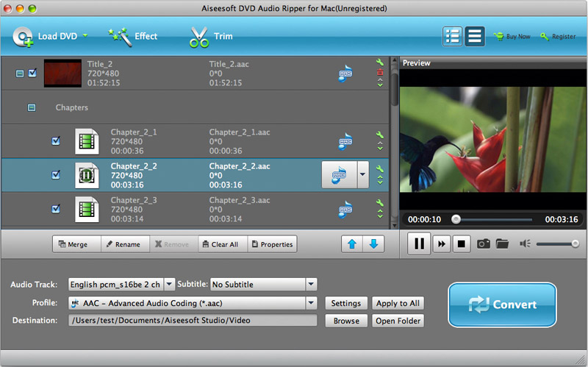The image size is (588, 367).
Task: Click the preview playback progress slider
Action: point(492,219)
